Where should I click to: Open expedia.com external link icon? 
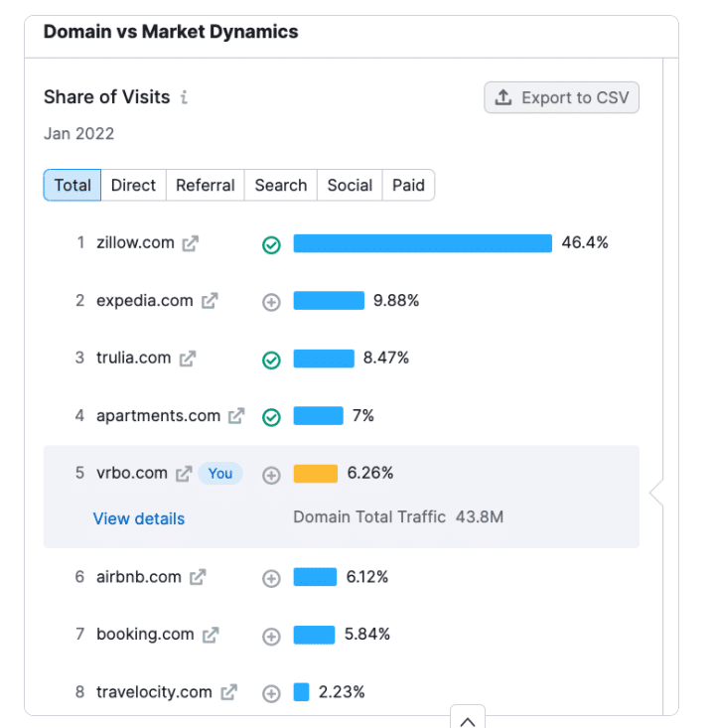pos(210,301)
